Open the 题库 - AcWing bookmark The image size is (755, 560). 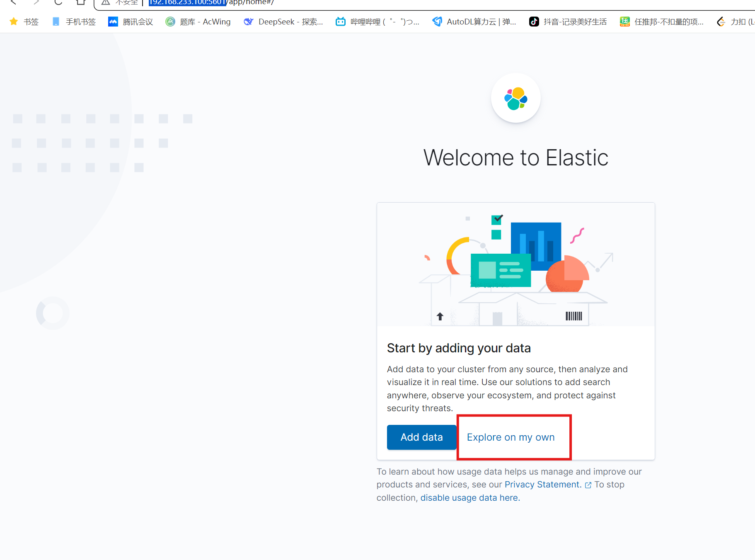click(x=198, y=22)
